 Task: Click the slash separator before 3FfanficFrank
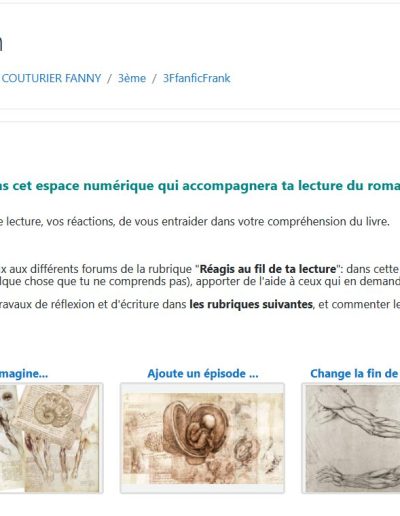pos(154,79)
